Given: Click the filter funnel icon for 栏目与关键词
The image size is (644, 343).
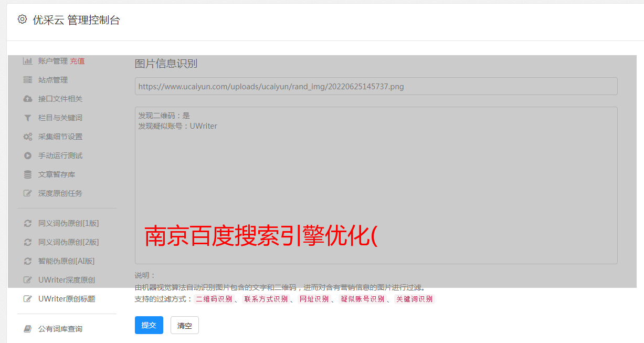Looking at the screenshot, I should pos(28,118).
